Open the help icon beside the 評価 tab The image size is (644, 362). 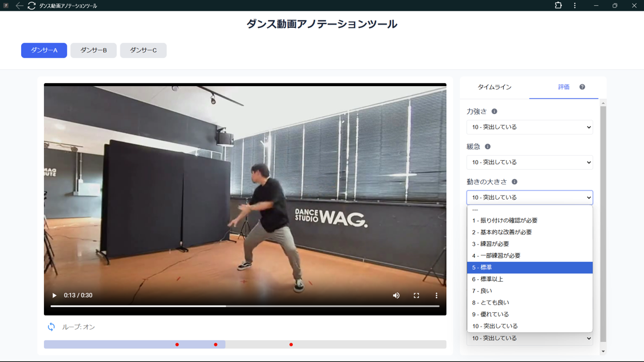(582, 87)
